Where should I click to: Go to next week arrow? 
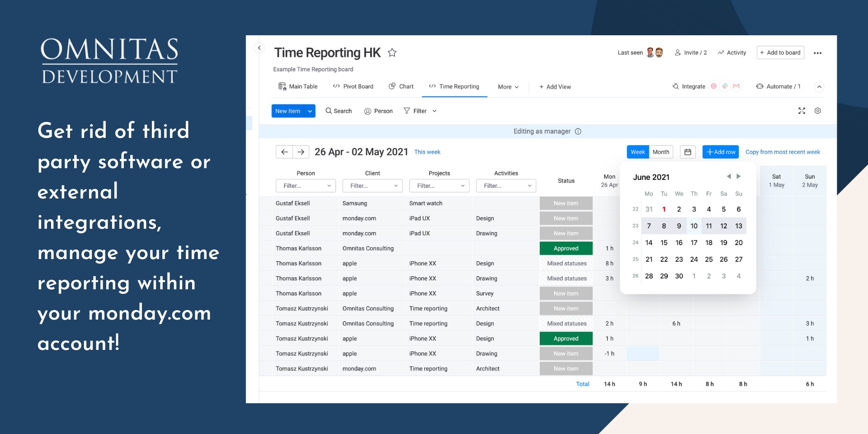click(x=301, y=152)
